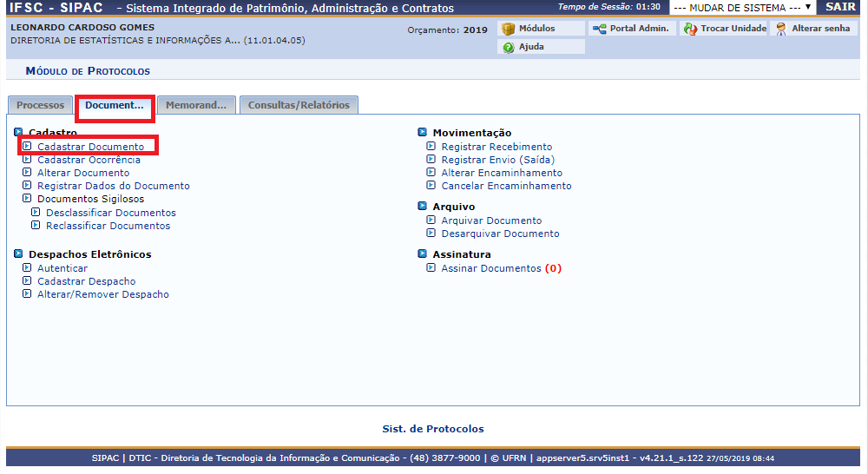Click arrow icon beside Autenticar
The width and height of the screenshot is (868, 474).
27,268
